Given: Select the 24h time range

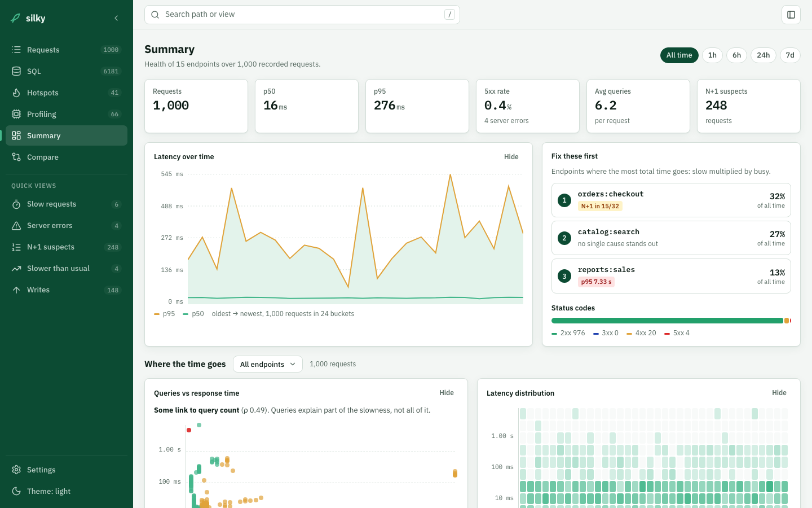Looking at the screenshot, I should 764,55.
